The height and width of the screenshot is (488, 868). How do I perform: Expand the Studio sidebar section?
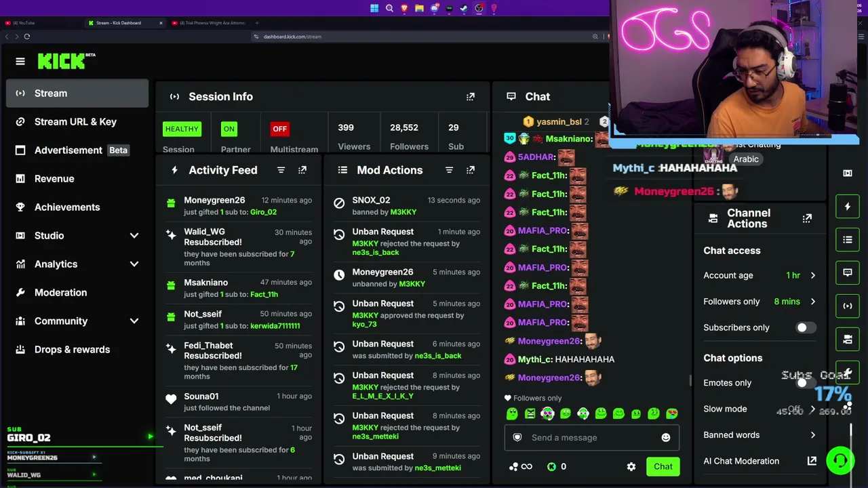[x=134, y=236]
